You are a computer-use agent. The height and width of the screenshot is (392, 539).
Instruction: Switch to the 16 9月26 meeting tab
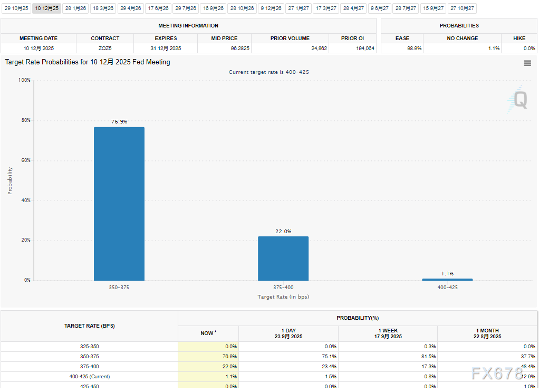(214, 8)
